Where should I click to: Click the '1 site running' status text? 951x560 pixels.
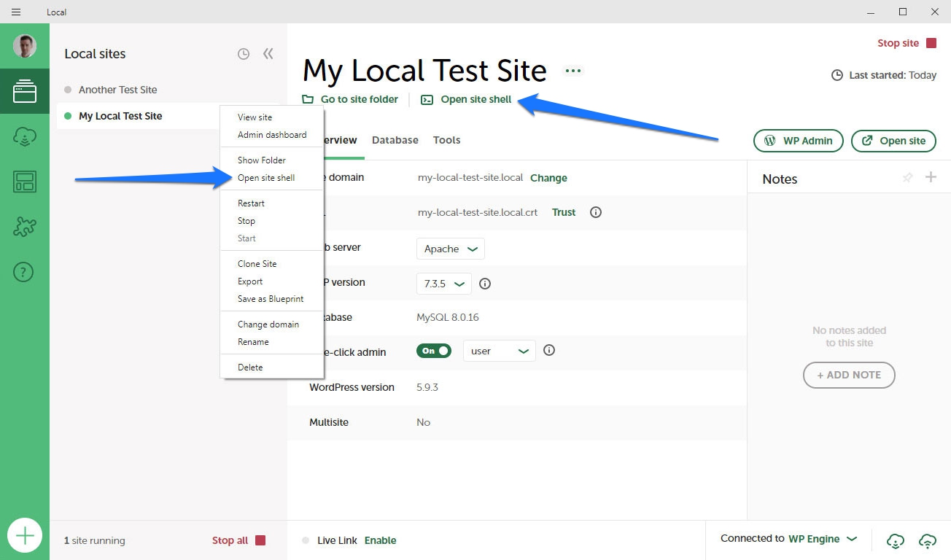[x=95, y=540]
